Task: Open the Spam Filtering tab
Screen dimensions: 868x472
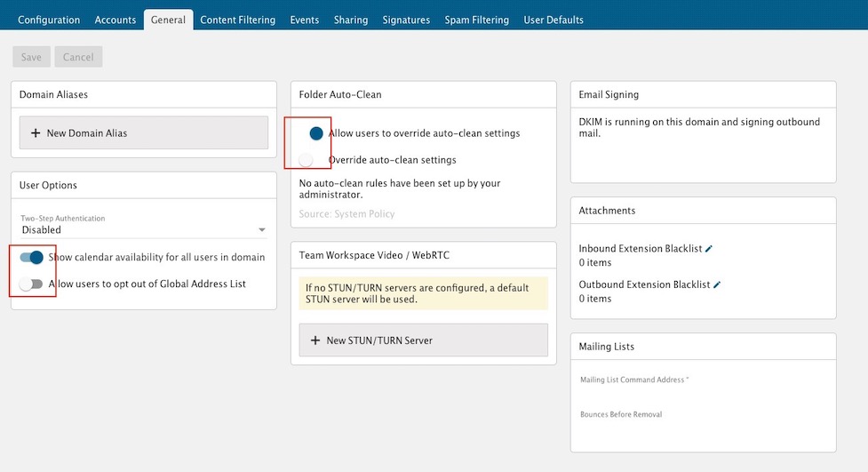Action: coord(476,20)
